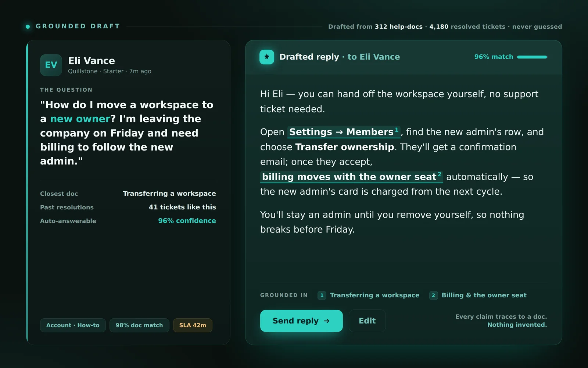Screen dimensions: 588x368
Task: Click 'to Eli Vance' in the reply header
Action: pyautogui.click(x=374, y=57)
